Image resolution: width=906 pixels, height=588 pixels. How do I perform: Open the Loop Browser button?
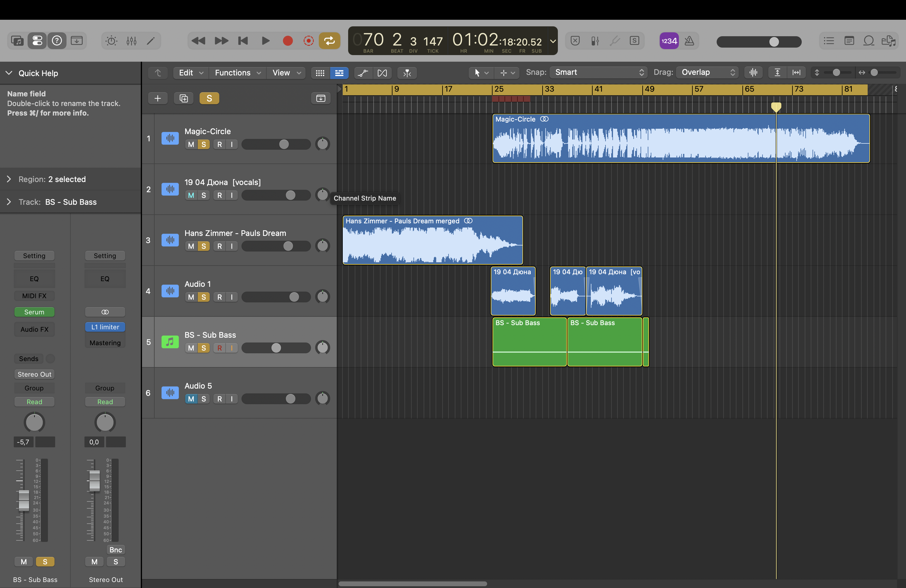[x=869, y=41]
